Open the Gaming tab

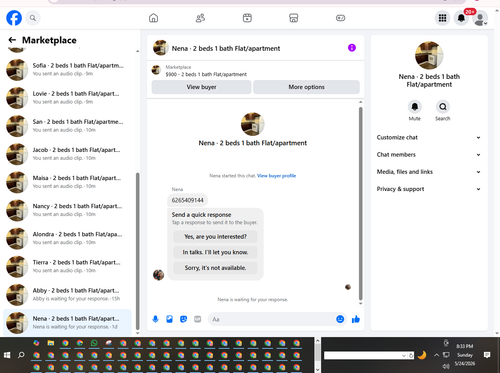click(340, 18)
